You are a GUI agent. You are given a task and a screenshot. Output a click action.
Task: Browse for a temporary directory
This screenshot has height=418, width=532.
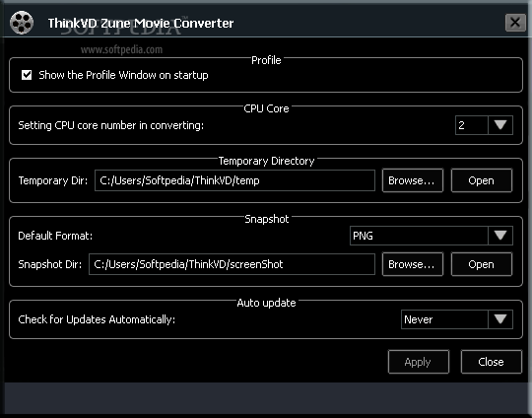tap(412, 180)
